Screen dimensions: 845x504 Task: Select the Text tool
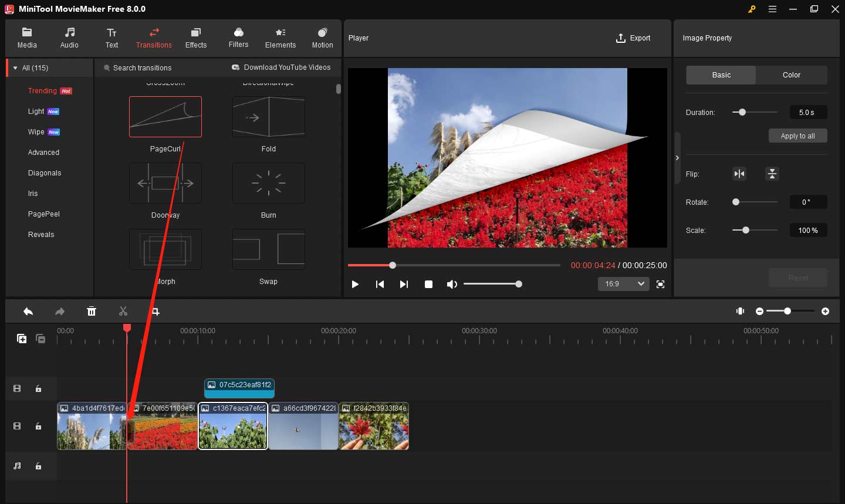[x=111, y=38]
